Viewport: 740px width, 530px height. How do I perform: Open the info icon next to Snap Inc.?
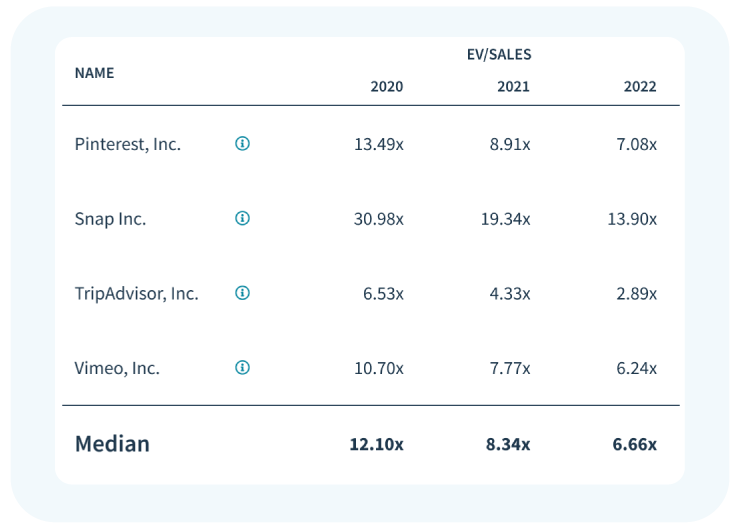pos(242,218)
